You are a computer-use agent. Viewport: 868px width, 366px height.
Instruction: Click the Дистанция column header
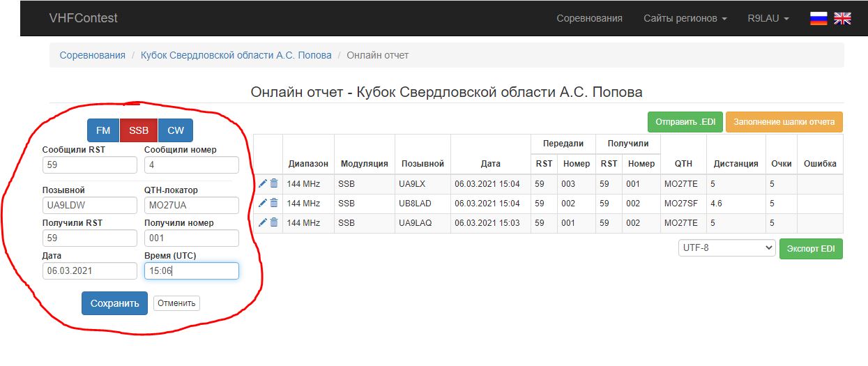coord(736,164)
